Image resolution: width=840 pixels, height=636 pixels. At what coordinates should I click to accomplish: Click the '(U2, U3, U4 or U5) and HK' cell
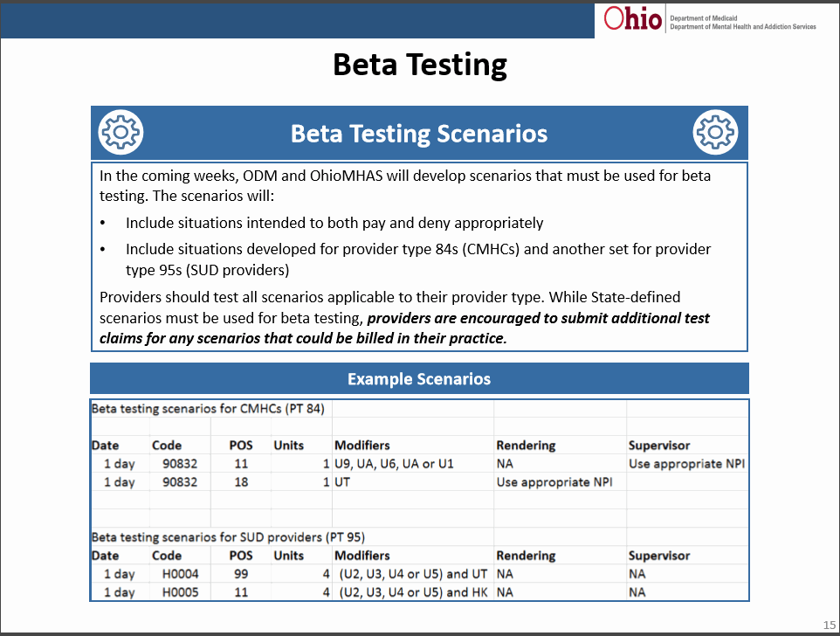pos(415,592)
